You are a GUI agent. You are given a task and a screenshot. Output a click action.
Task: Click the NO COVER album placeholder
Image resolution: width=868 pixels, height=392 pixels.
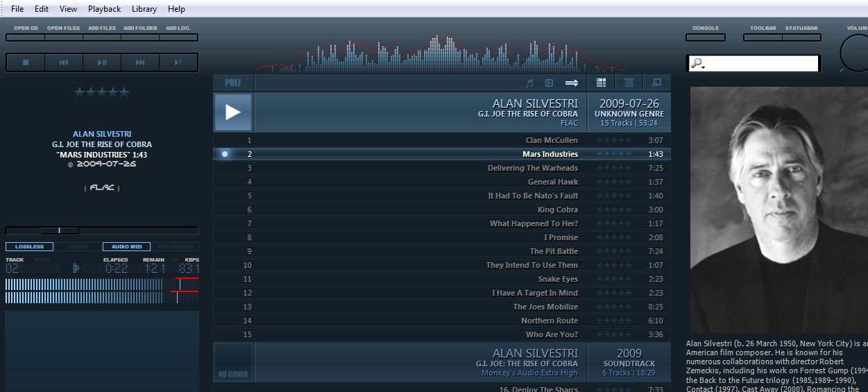233,362
